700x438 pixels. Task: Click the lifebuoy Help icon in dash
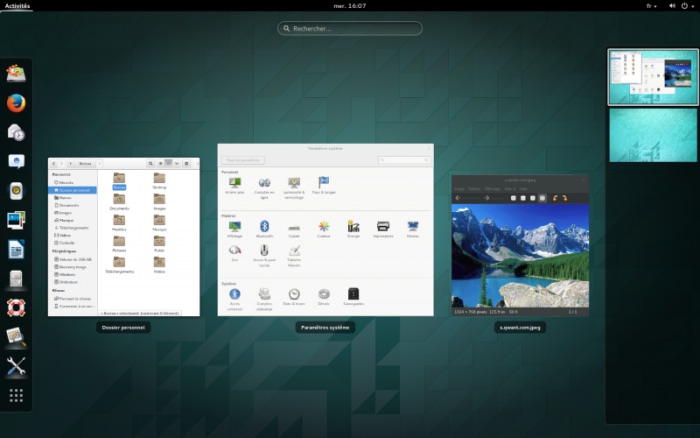[x=16, y=308]
